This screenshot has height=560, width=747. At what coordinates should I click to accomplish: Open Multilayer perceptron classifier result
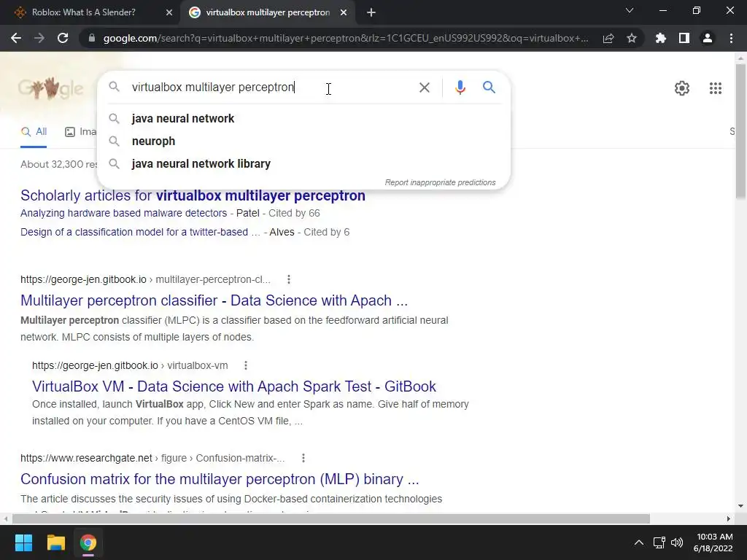[x=214, y=300]
